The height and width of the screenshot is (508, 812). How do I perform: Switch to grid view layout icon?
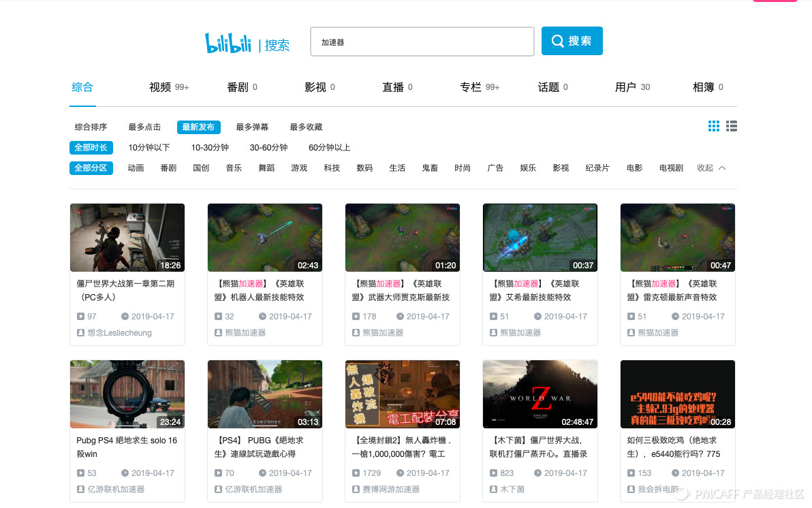(714, 126)
